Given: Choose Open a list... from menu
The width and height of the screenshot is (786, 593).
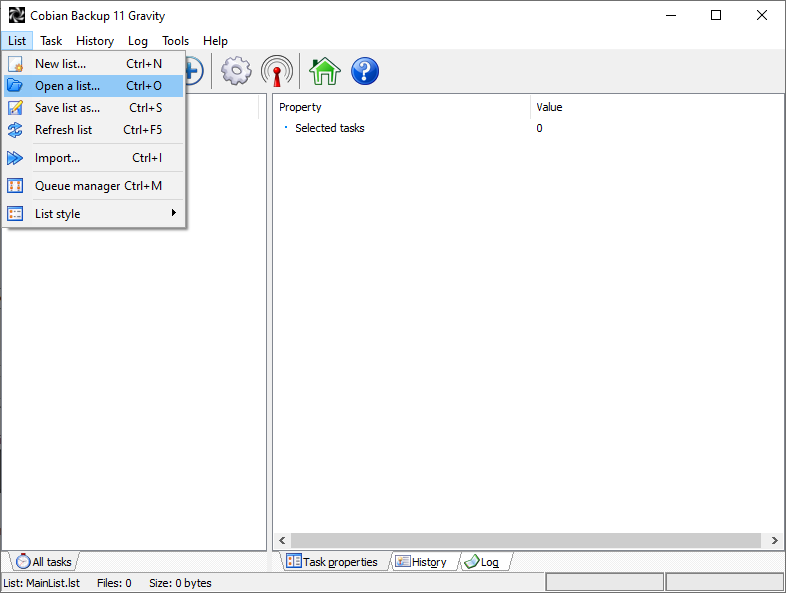Looking at the screenshot, I should click(x=67, y=86).
